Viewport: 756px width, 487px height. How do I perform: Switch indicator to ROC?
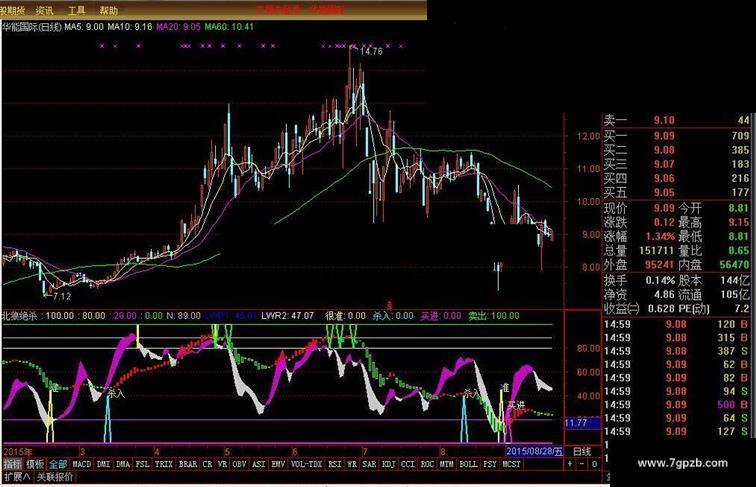(x=427, y=464)
